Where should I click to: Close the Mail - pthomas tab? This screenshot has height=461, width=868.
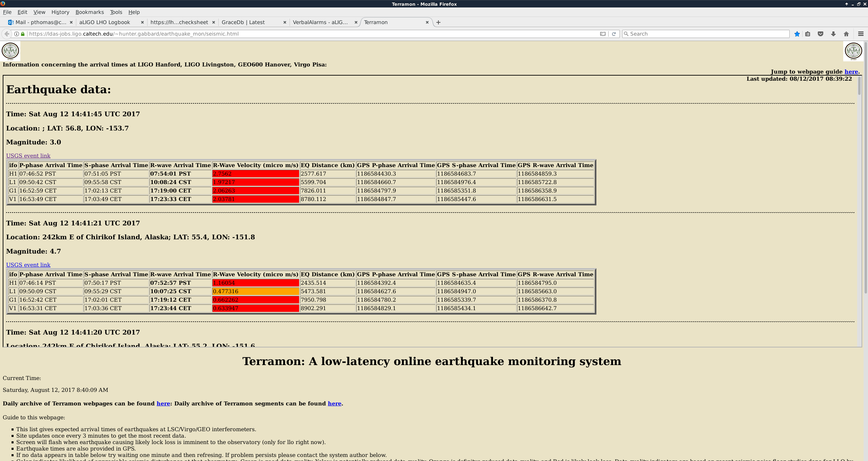coord(71,22)
